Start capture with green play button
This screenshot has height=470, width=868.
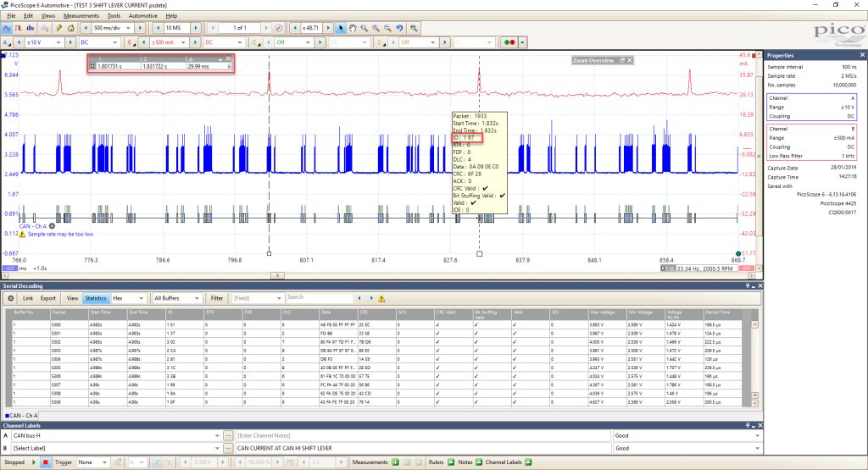tap(34, 462)
